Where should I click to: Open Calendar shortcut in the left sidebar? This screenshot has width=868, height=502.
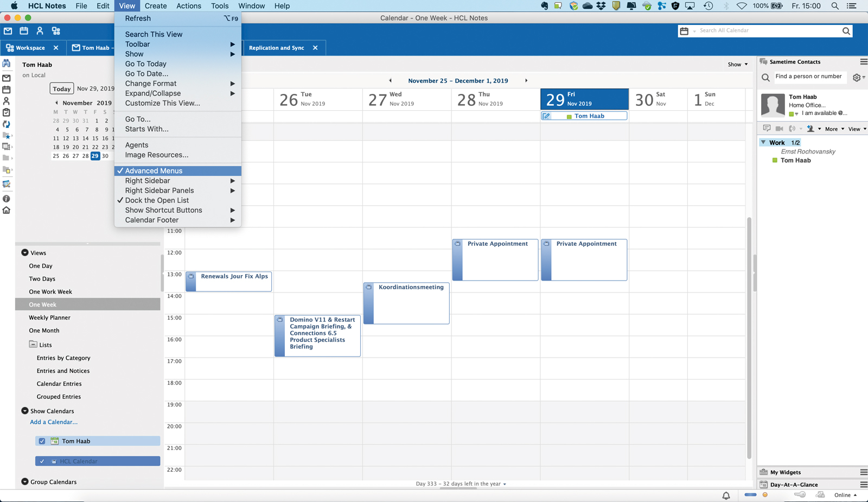[7, 90]
